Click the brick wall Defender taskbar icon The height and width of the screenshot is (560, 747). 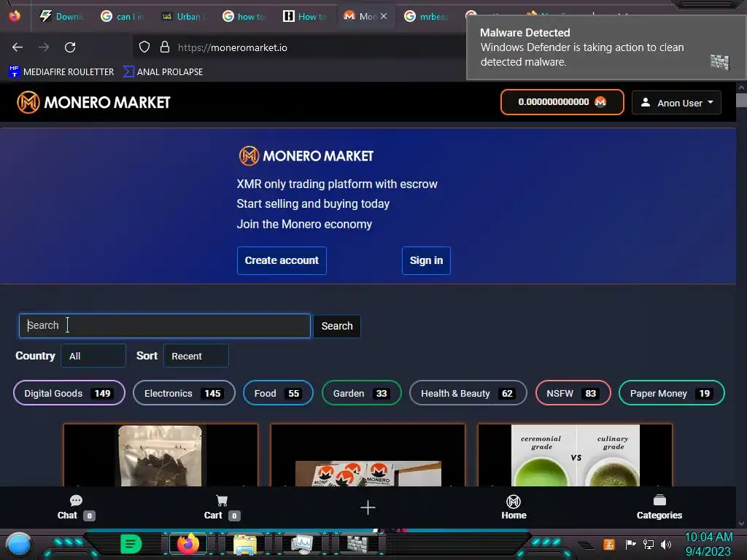357,544
